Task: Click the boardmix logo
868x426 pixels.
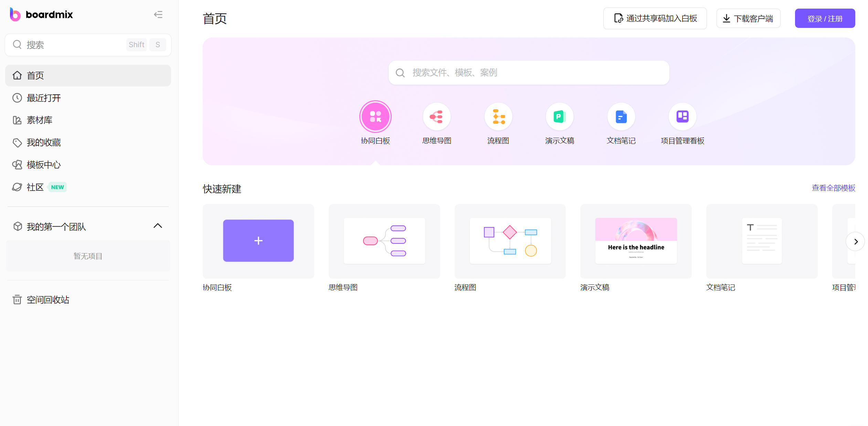Action: (41, 14)
